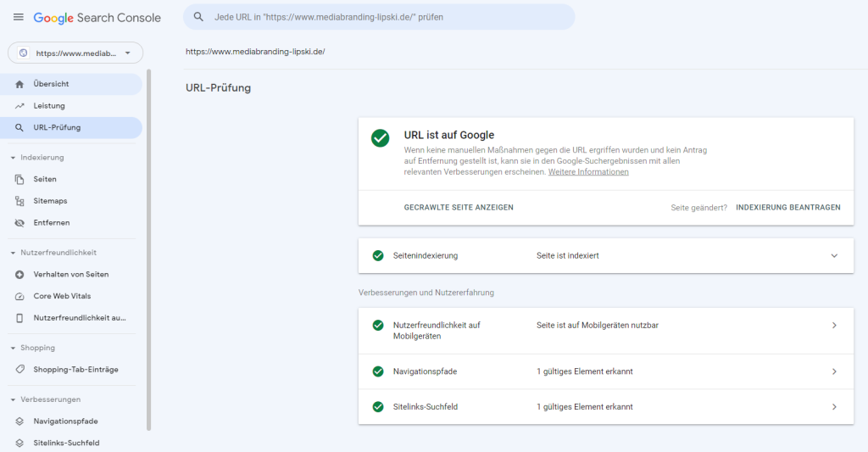Click the 'URL ist auf Google' heading
The image size is (868, 452).
click(x=449, y=135)
